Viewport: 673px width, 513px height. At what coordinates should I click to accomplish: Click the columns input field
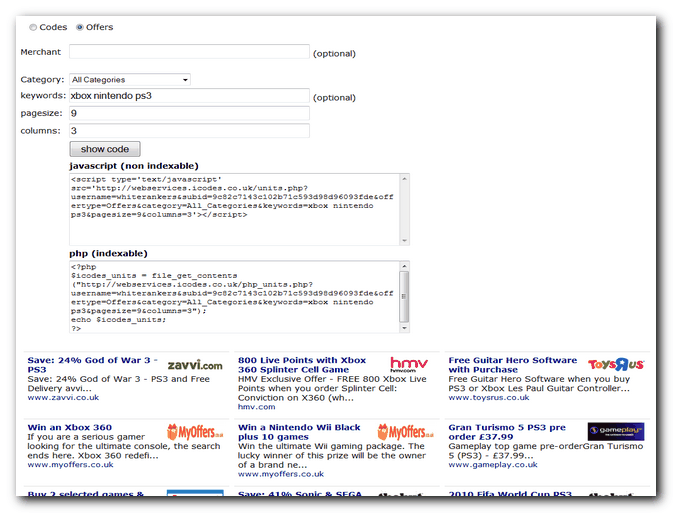pyautogui.click(x=189, y=130)
